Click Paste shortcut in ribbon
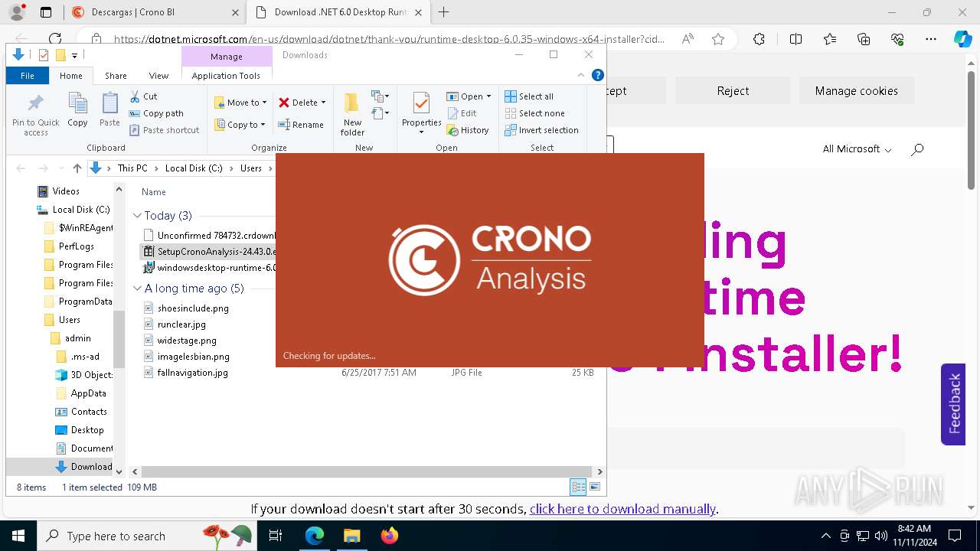Viewport: 980px width, 551px height. (x=164, y=130)
